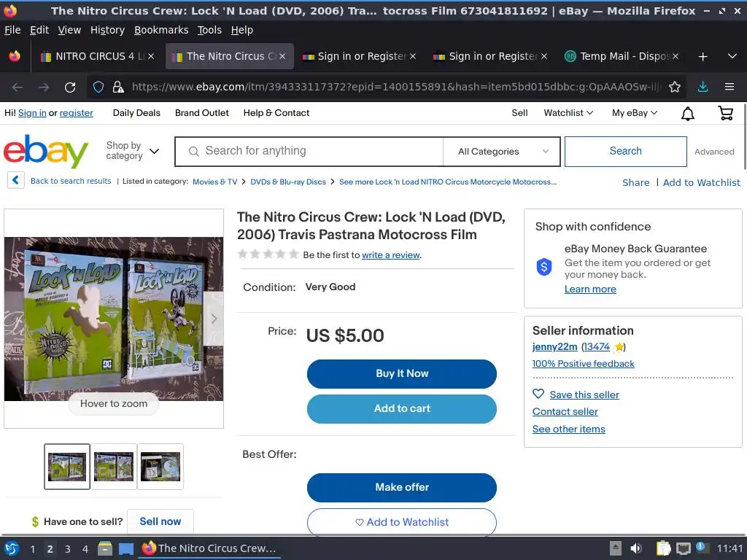Open the Firefox downloads icon

coord(703,87)
